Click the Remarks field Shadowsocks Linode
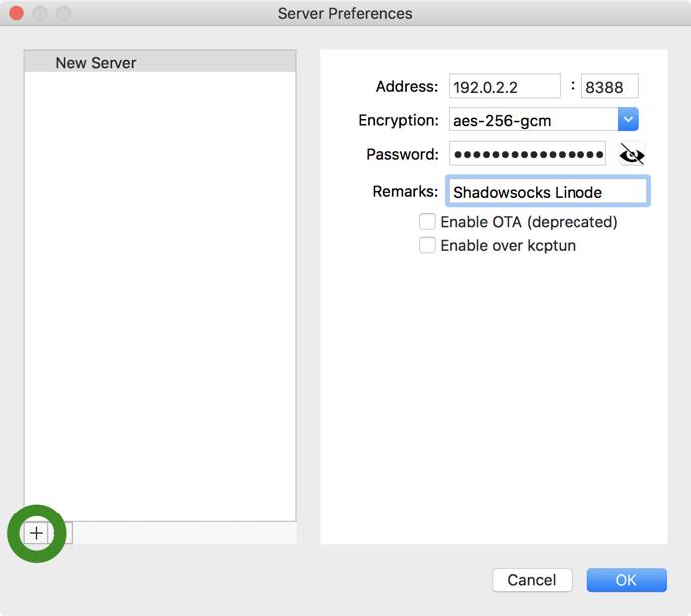Image resolution: width=691 pixels, height=616 pixels. (x=548, y=191)
